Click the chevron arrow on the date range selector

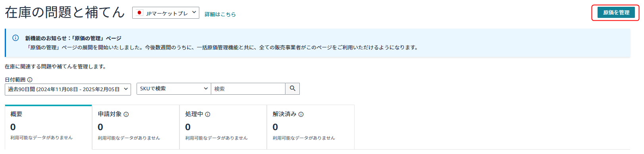[x=126, y=89]
